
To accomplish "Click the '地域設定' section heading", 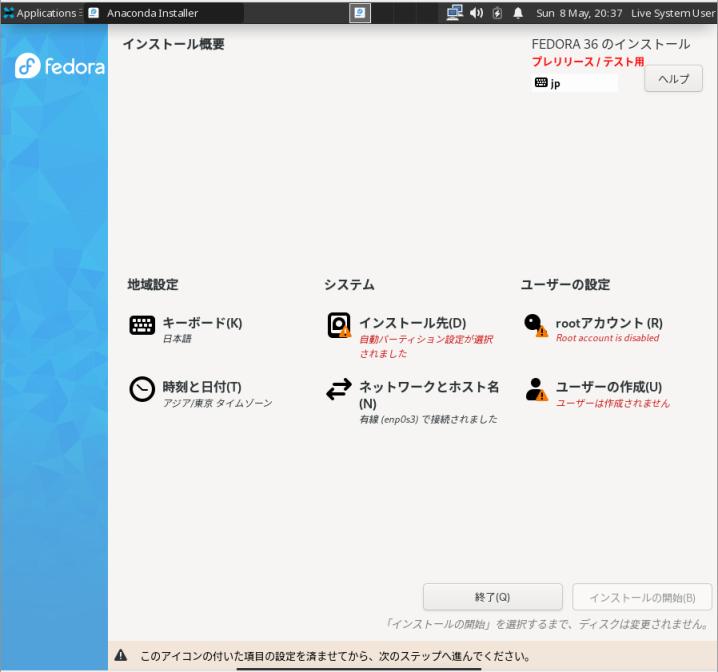I will click(x=152, y=284).
